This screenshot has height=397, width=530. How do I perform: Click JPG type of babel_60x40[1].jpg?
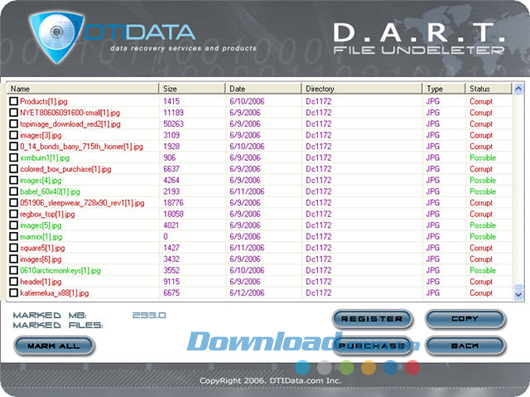tap(433, 191)
